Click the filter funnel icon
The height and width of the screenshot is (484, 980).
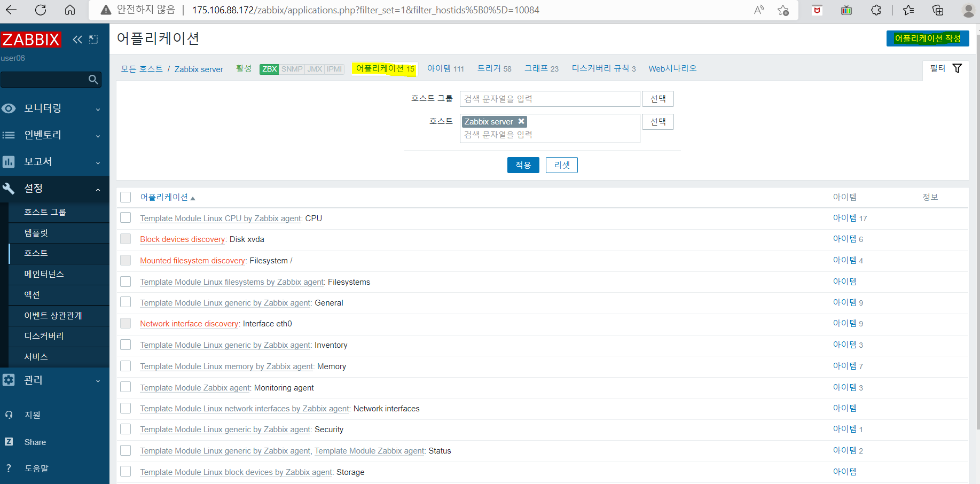click(x=957, y=68)
